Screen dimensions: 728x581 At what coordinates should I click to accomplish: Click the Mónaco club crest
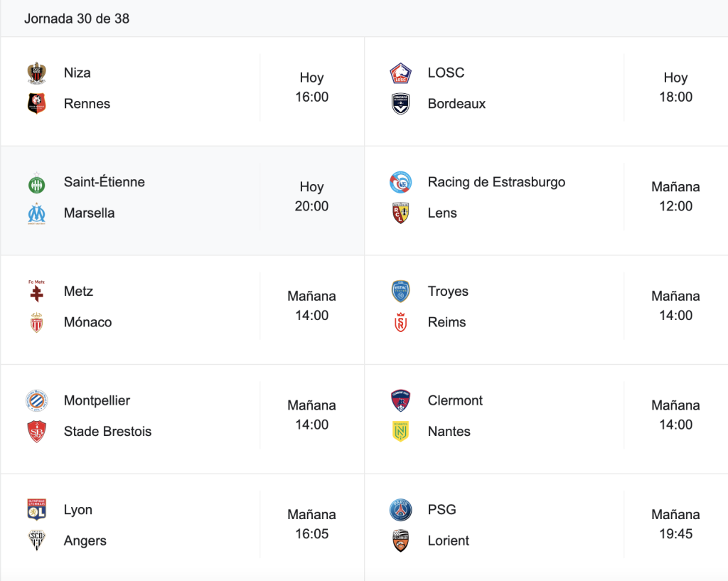coord(37,322)
